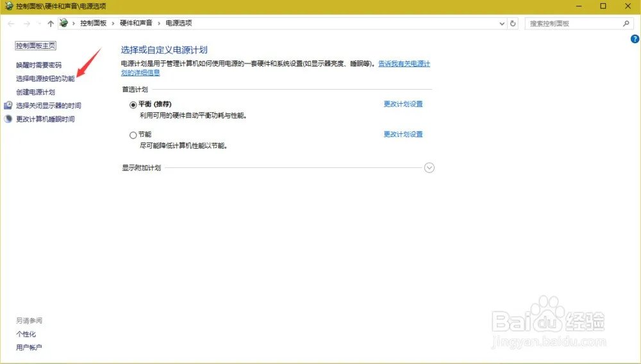Navigate to 硬件和声音 breadcrumb
Image resolution: width=641 pixels, height=364 pixels.
click(136, 23)
